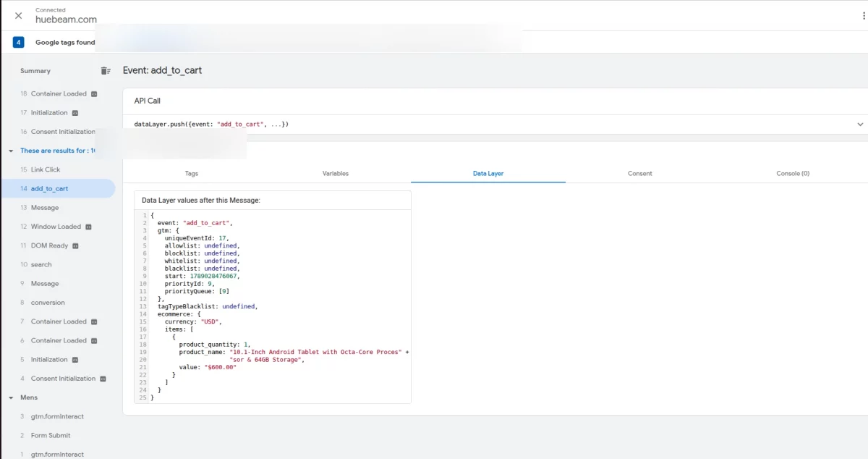Image resolution: width=868 pixels, height=459 pixels.
Task: Select the Summary entry in sidebar
Action: click(x=35, y=71)
